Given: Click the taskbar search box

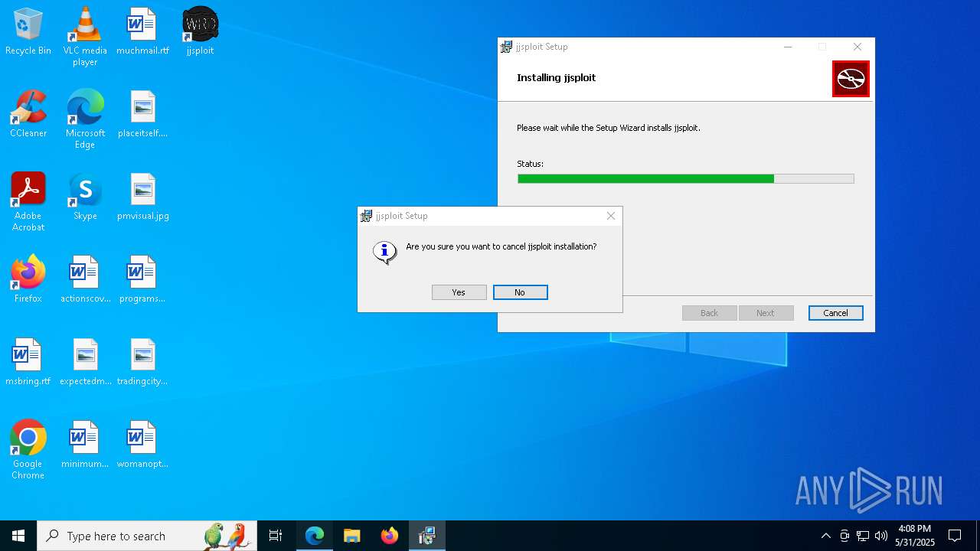Looking at the screenshot, I should pos(147,536).
